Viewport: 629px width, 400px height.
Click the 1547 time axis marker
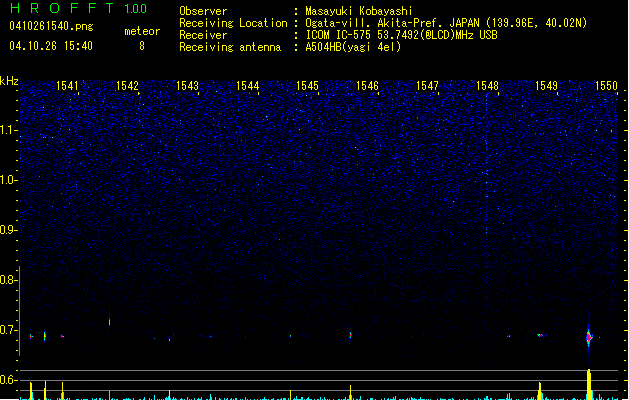428,86
